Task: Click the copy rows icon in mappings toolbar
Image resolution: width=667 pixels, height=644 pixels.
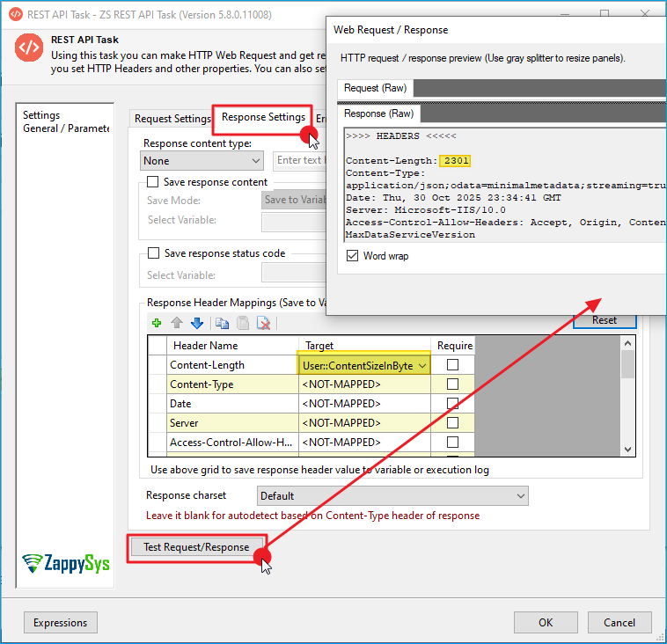Action: tap(222, 323)
